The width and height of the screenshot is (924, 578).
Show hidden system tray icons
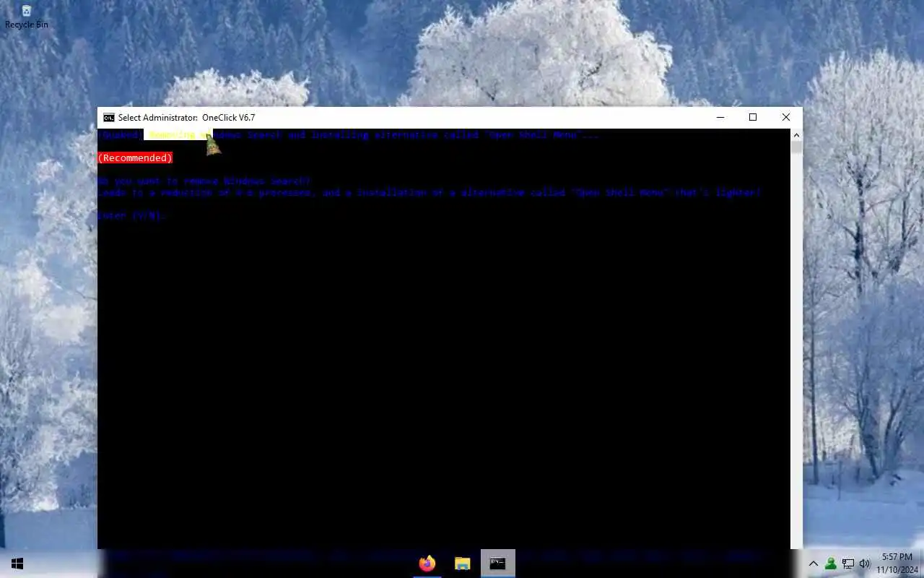coord(814,564)
